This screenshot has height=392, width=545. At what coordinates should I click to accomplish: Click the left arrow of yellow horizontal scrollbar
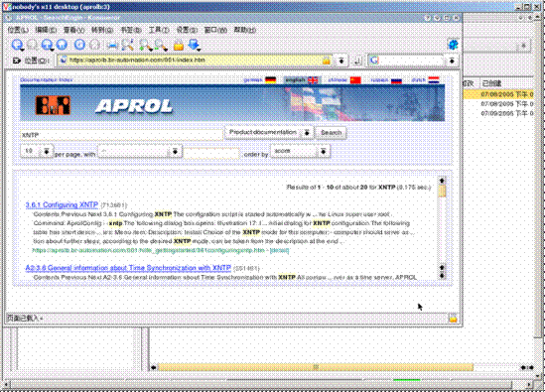pyautogui.click(x=153, y=367)
